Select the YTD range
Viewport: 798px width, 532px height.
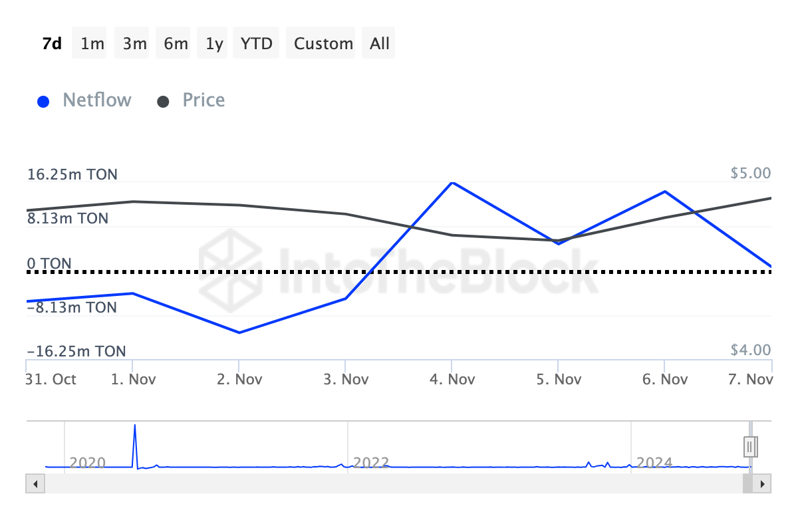(x=257, y=43)
